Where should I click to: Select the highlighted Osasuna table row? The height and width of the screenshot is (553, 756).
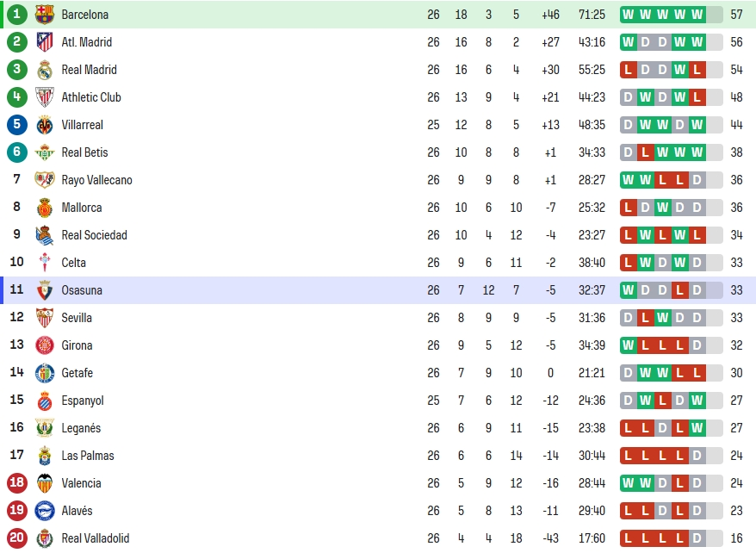tap(378, 290)
